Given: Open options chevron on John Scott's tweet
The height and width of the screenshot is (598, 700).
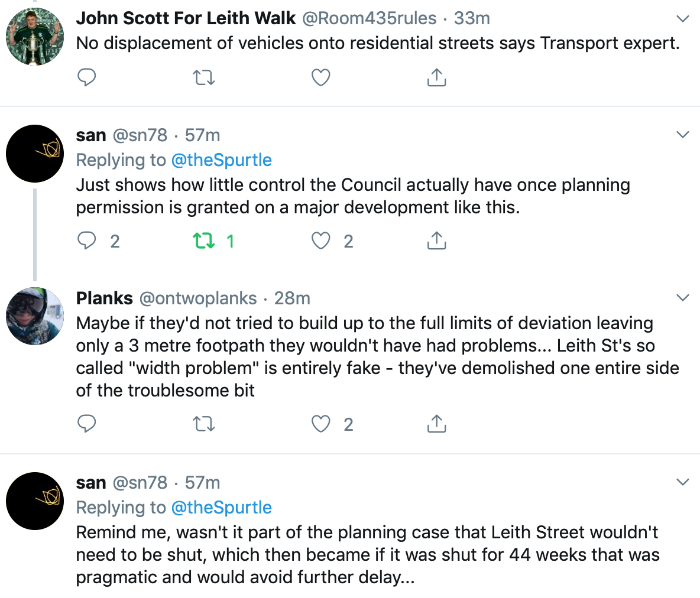Looking at the screenshot, I should (x=683, y=19).
